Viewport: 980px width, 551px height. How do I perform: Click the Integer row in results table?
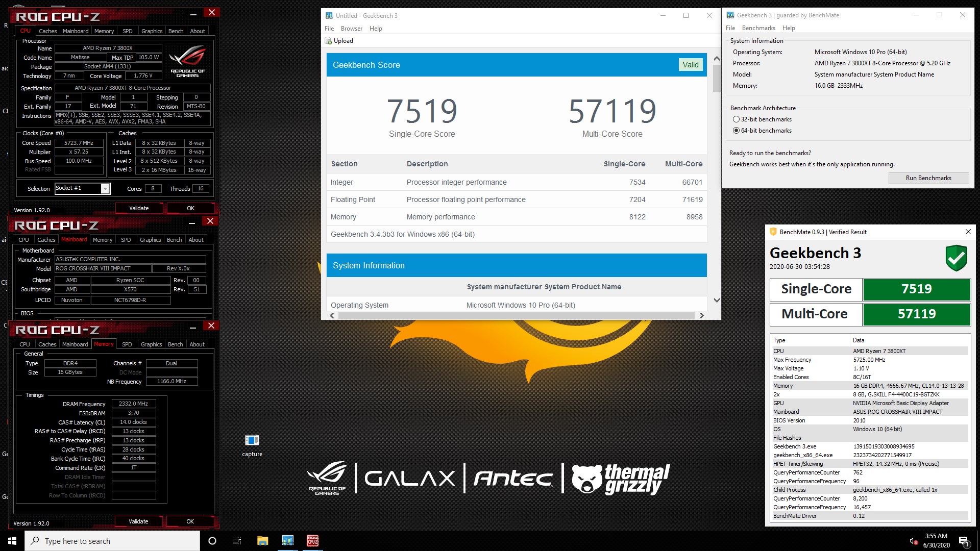(x=517, y=182)
